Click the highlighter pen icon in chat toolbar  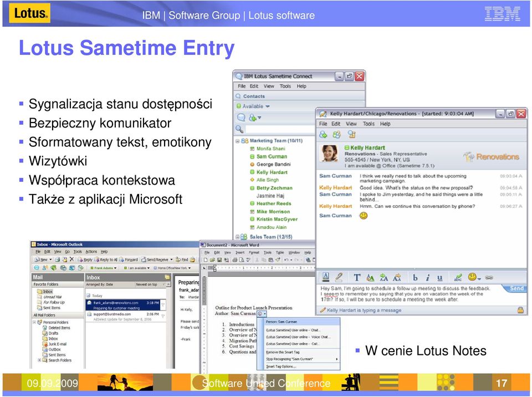pos(339,277)
